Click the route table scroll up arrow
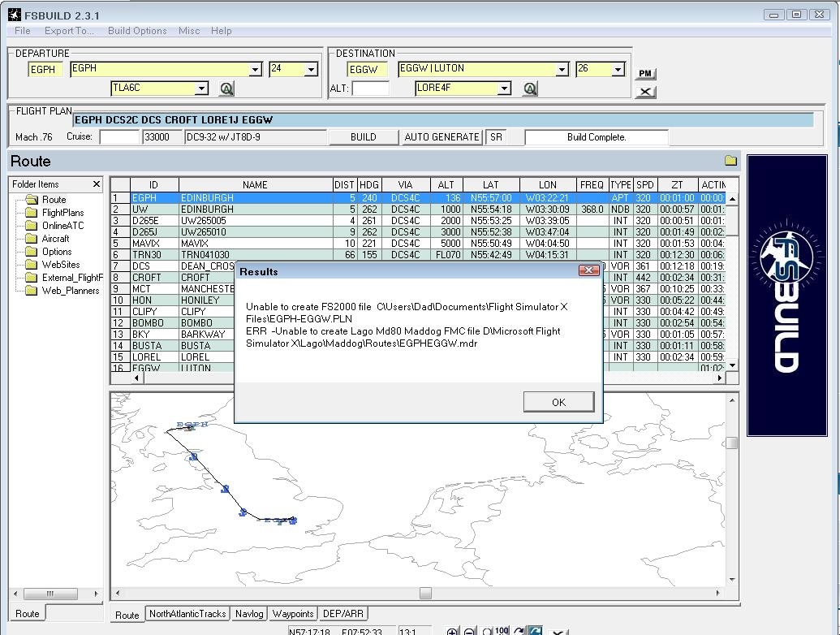The image size is (840, 635). click(x=732, y=198)
